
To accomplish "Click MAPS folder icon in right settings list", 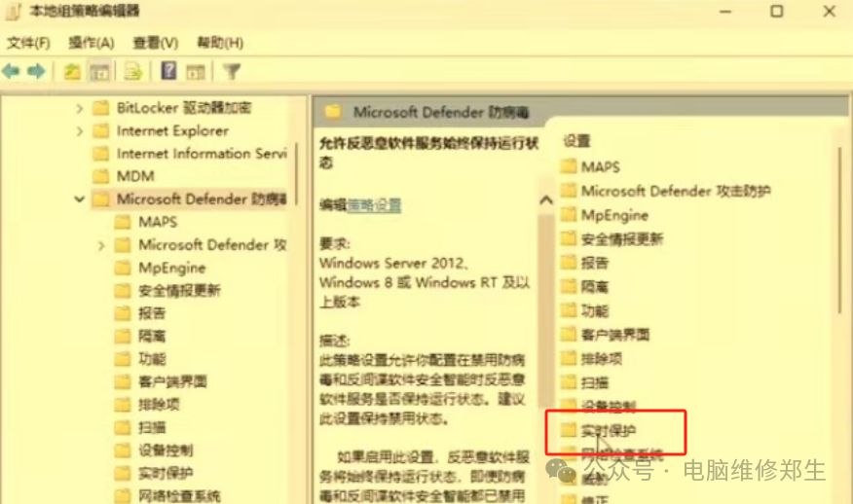I will pyautogui.click(x=569, y=165).
